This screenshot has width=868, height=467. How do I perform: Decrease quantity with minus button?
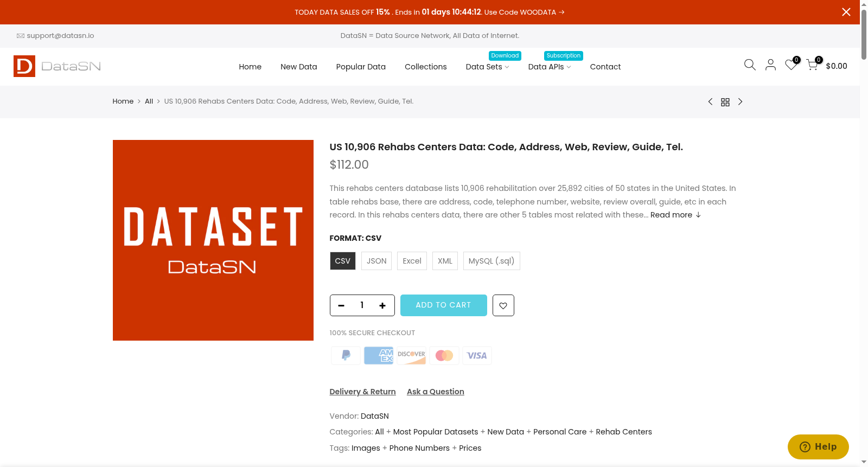pyautogui.click(x=341, y=305)
